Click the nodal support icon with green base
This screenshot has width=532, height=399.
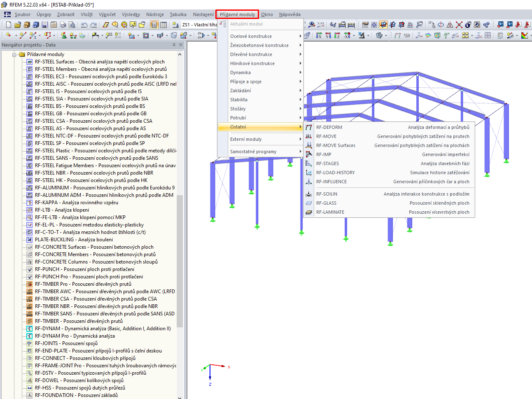[64, 35]
